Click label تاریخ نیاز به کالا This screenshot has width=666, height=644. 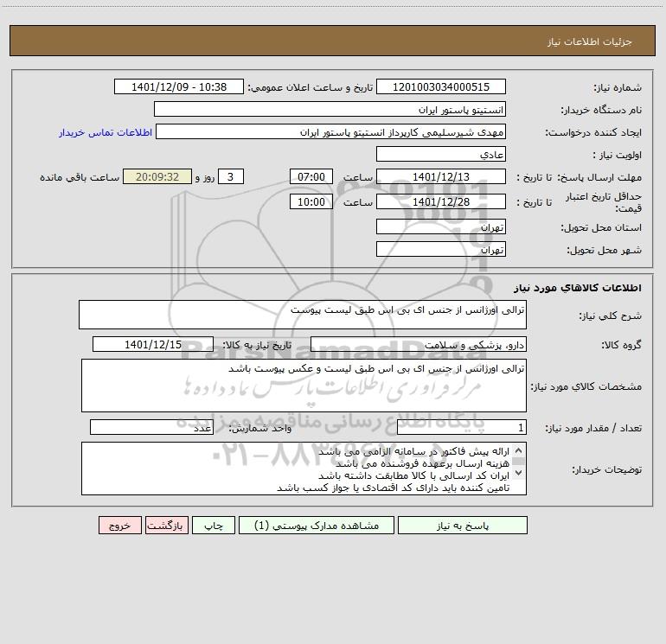(257, 345)
